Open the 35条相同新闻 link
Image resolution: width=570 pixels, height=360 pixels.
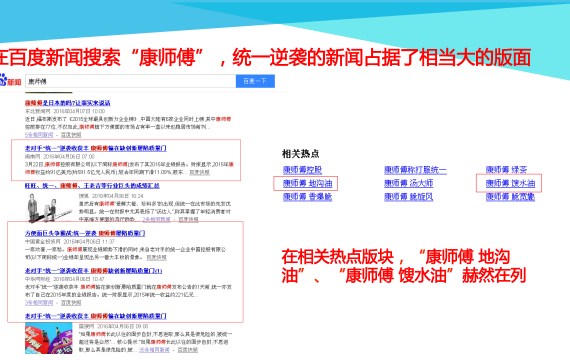click(154, 350)
